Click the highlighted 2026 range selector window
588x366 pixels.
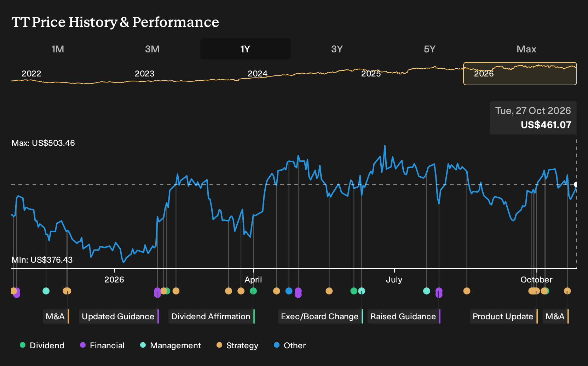[x=520, y=74]
